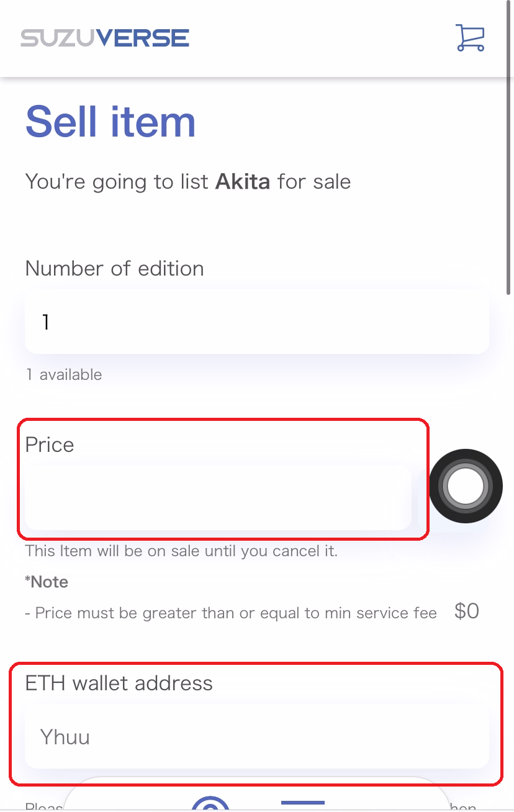Select the bold item name "Akita"

click(242, 182)
